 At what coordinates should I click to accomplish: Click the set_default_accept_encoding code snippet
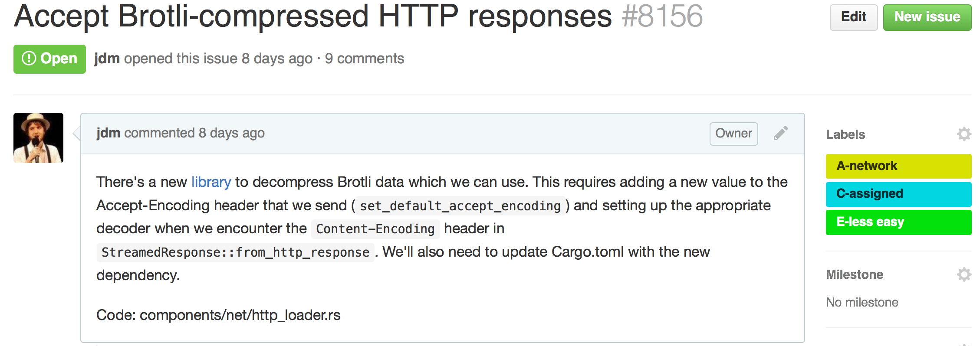point(460,206)
